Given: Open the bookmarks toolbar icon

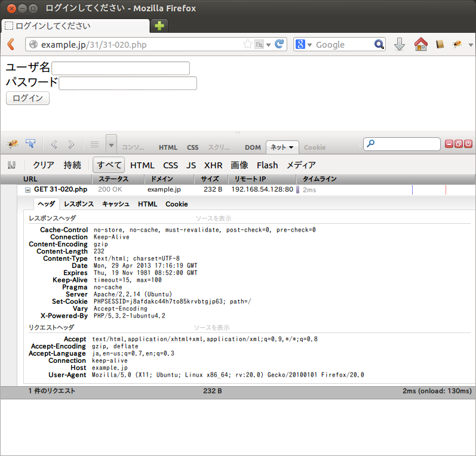Looking at the screenshot, I should [440, 45].
